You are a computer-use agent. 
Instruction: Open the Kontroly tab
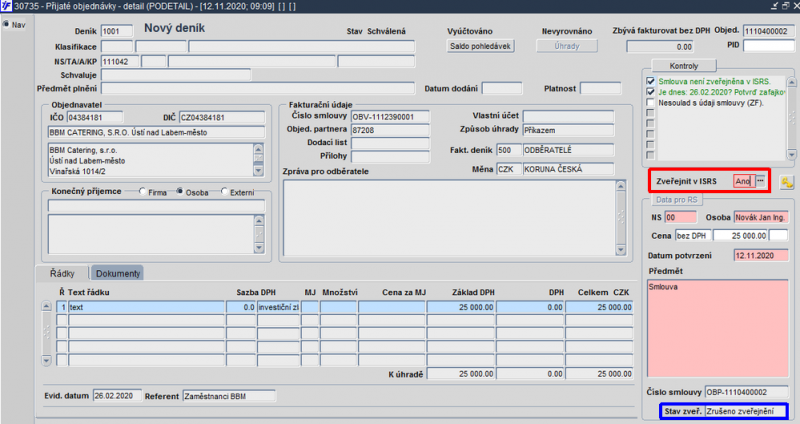(x=684, y=66)
